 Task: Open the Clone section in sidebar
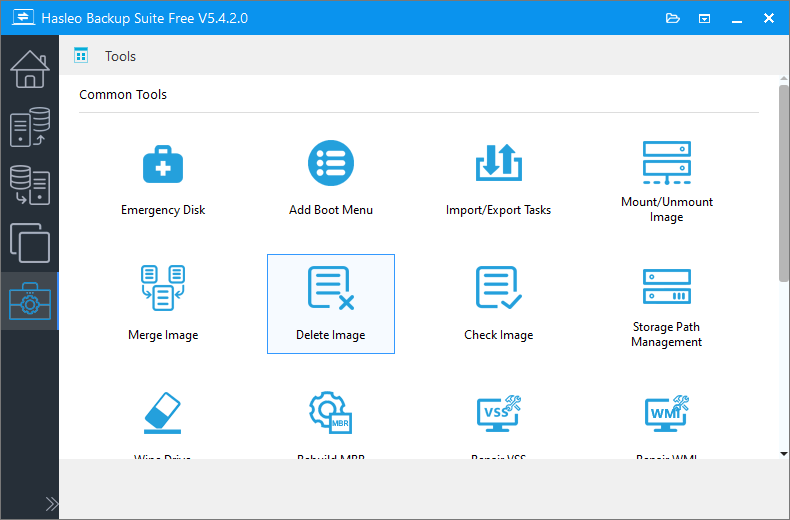(30, 243)
